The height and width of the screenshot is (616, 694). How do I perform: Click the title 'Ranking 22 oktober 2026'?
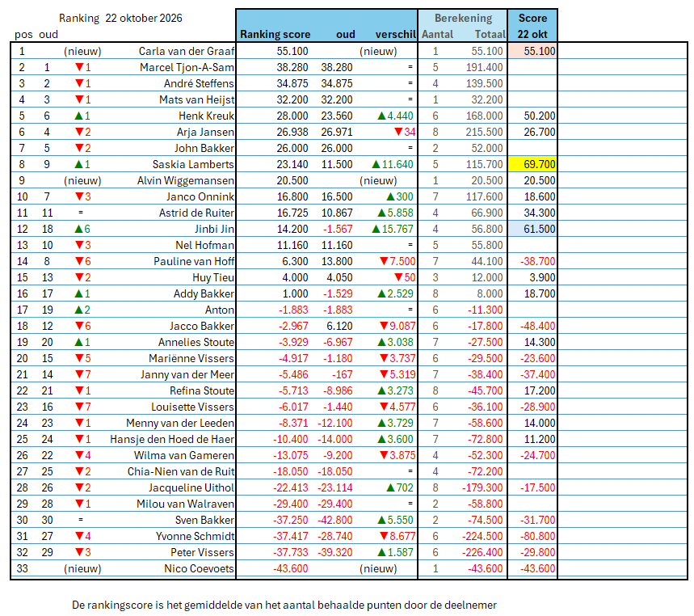point(120,18)
